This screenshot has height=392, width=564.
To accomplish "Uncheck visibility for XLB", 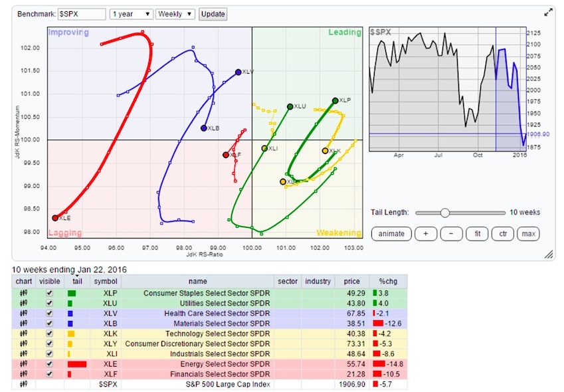I will [50, 324].
